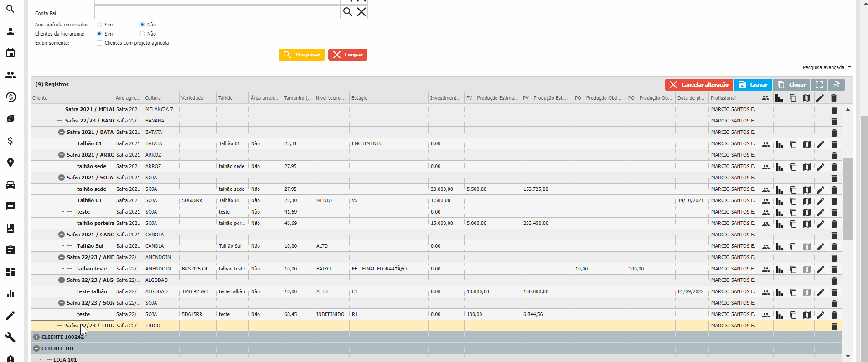The height and width of the screenshot is (362, 868).
Task: Open chart icon on Talhão Sul CANOLA row
Action: point(780,246)
